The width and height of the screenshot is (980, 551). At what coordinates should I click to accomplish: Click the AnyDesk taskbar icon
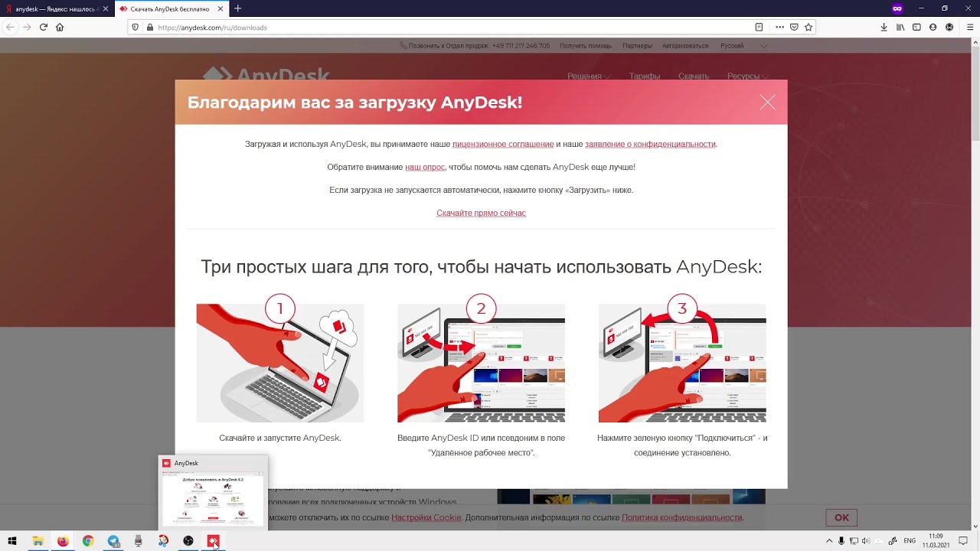(213, 541)
